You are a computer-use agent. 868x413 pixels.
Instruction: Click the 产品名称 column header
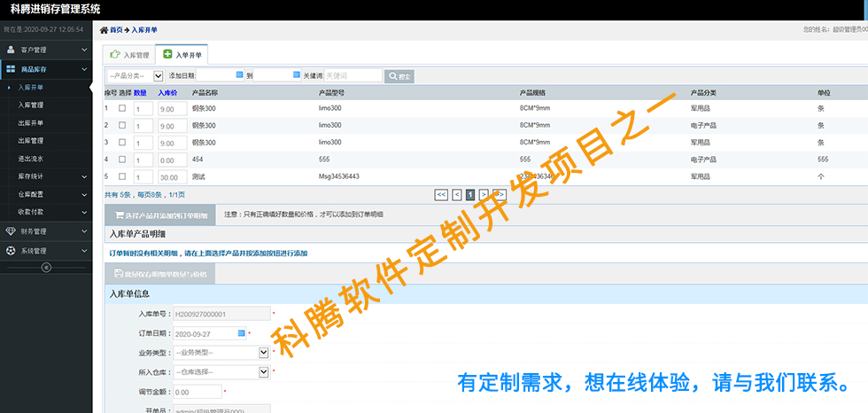point(205,93)
